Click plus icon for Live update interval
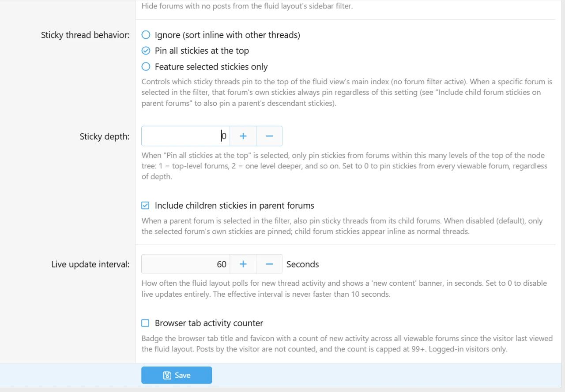565x392 pixels. [243, 264]
